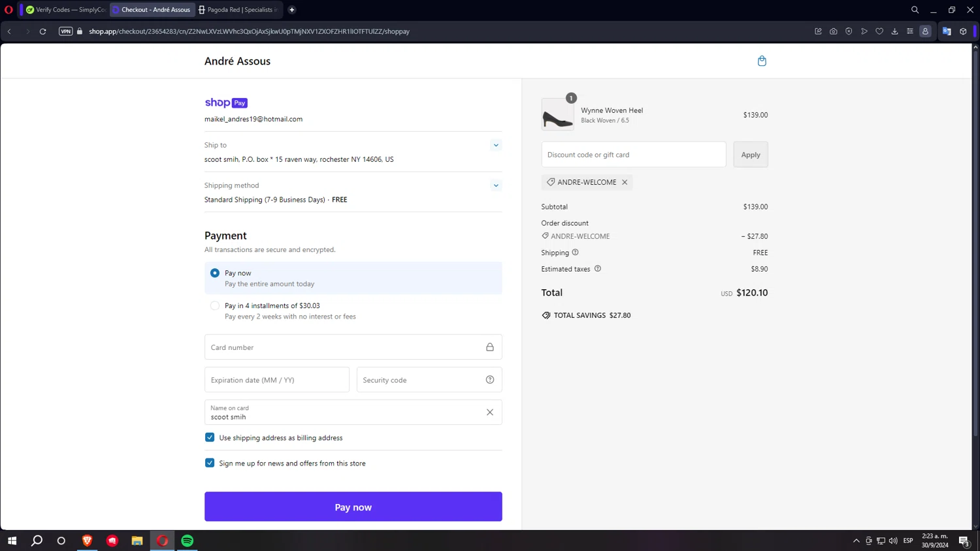Viewport: 980px width, 551px height.
Task: Click the Expiration date field
Action: click(x=277, y=380)
